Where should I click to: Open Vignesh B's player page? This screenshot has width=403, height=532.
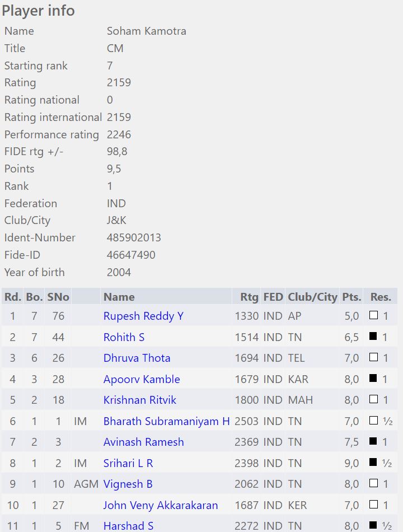[128, 484]
